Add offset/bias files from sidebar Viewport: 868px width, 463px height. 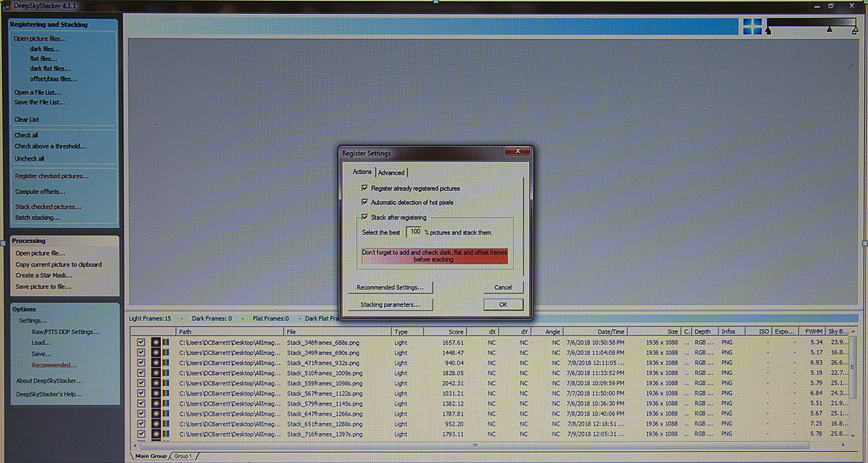53,79
